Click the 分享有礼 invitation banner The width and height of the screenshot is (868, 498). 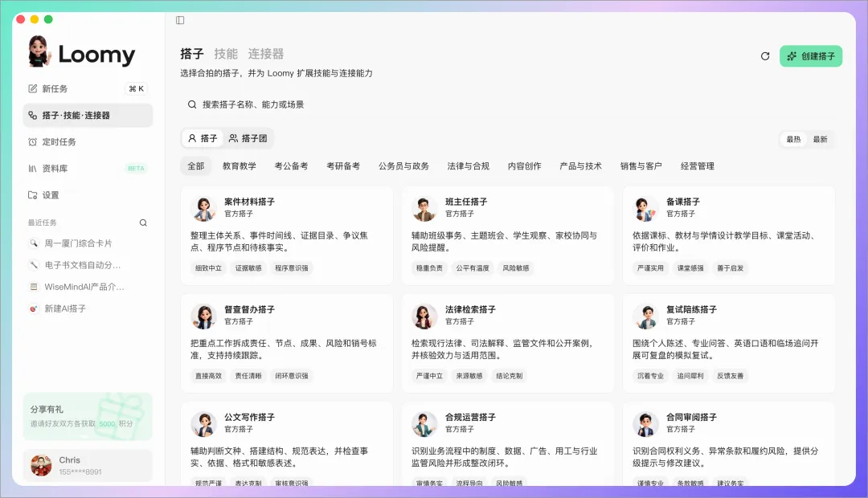[88, 416]
